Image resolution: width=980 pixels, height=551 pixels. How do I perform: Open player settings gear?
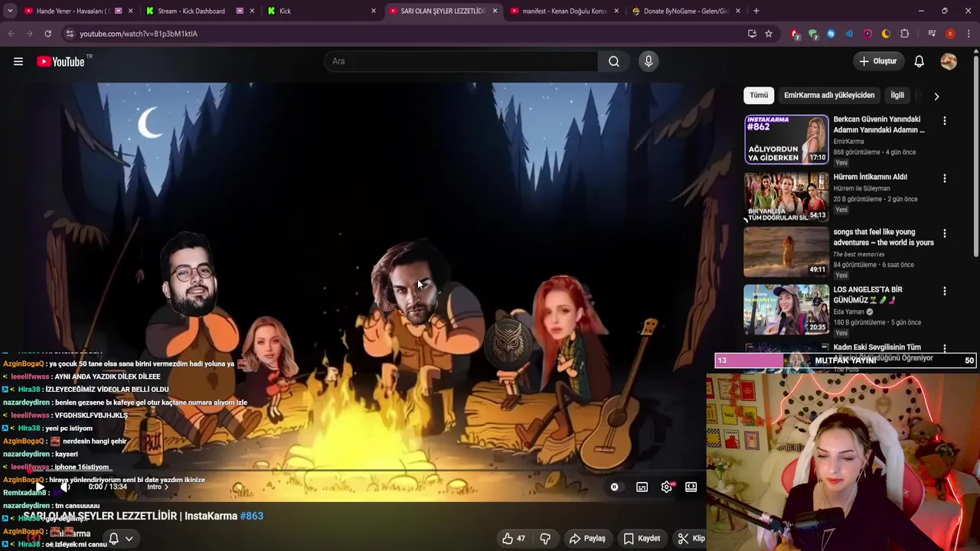(x=667, y=487)
